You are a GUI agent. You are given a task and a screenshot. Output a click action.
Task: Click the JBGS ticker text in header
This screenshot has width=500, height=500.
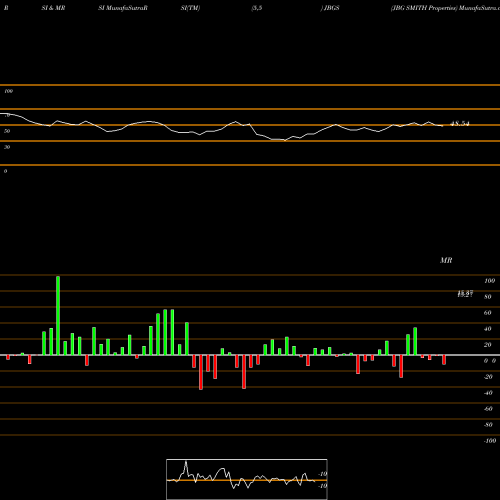point(332,8)
